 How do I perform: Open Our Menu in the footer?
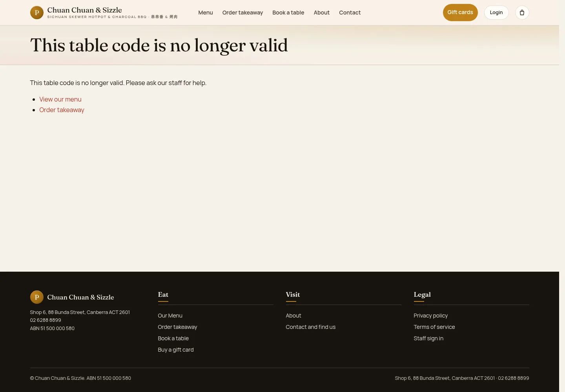point(170,316)
